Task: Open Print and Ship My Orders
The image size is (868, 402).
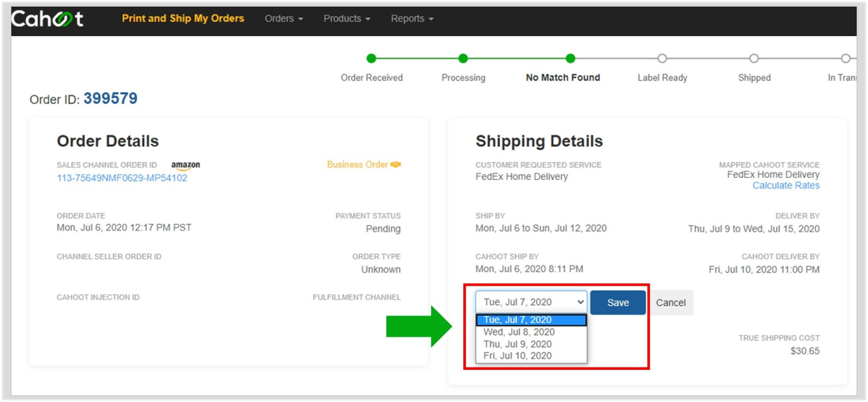Action: click(x=183, y=19)
